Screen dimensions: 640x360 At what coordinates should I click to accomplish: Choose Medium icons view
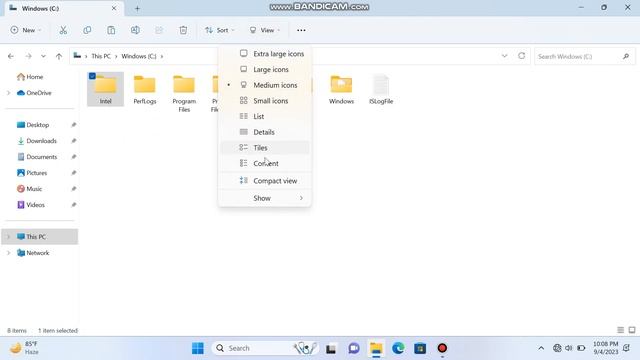[265, 85]
